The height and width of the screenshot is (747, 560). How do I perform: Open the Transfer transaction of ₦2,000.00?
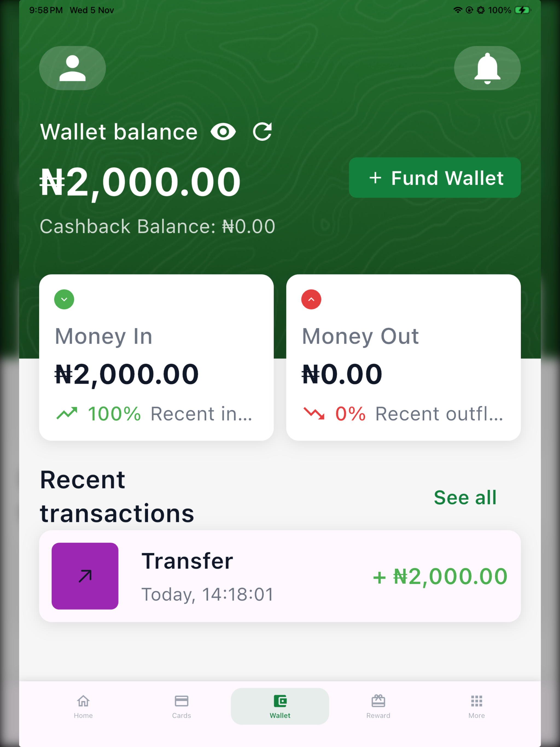(280, 576)
